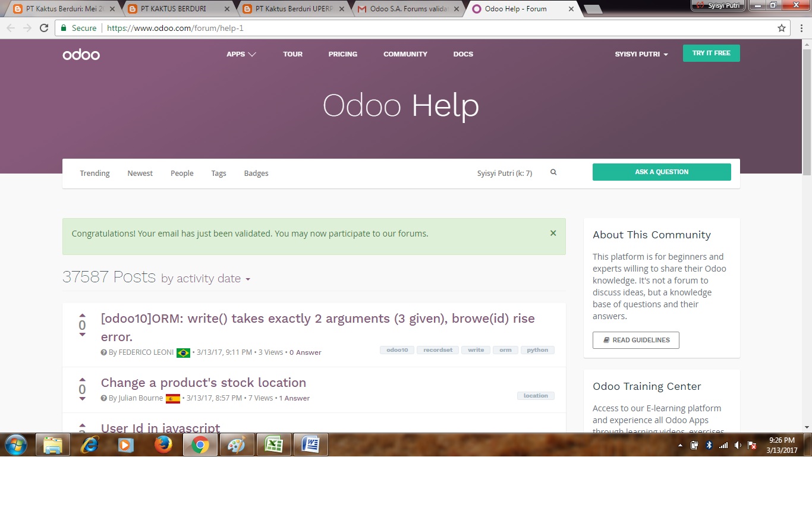The width and height of the screenshot is (812, 523).
Task: Filter by the recordset tag
Action: click(438, 350)
